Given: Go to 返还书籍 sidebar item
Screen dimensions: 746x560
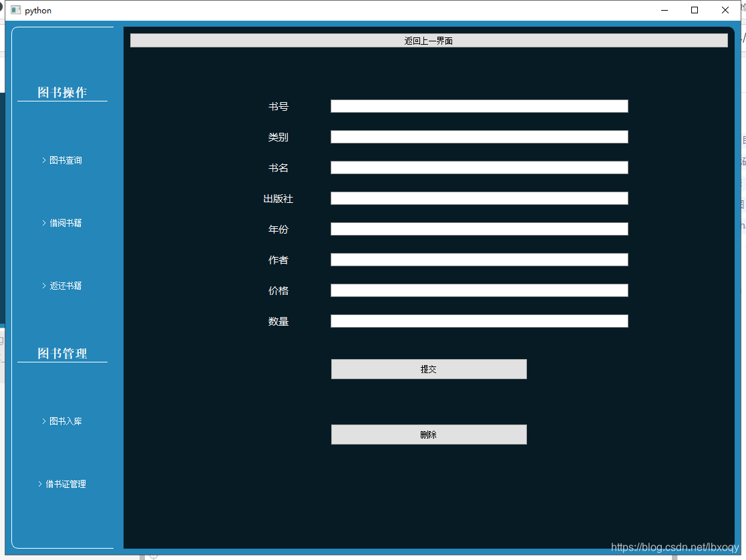Looking at the screenshot, I should click(62, 286).
